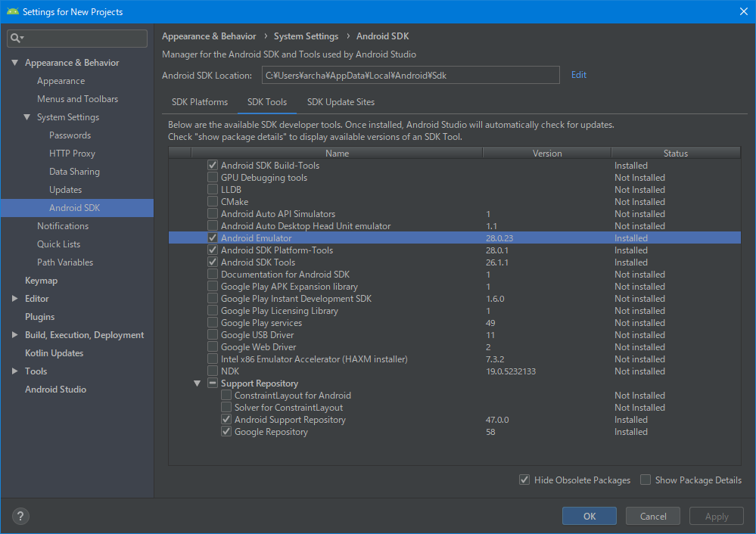Close the Settings dialog window
This screenshot has height=534, width=756.
742,11
